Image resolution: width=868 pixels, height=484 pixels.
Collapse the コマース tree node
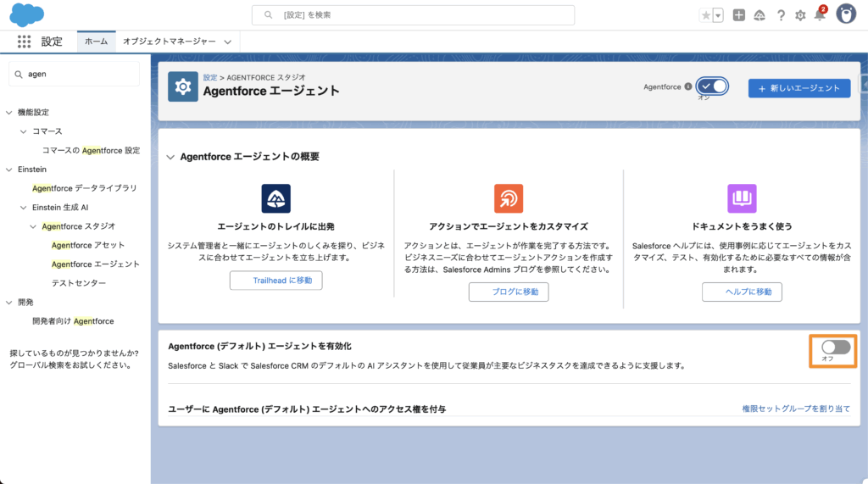pos(23,131)
